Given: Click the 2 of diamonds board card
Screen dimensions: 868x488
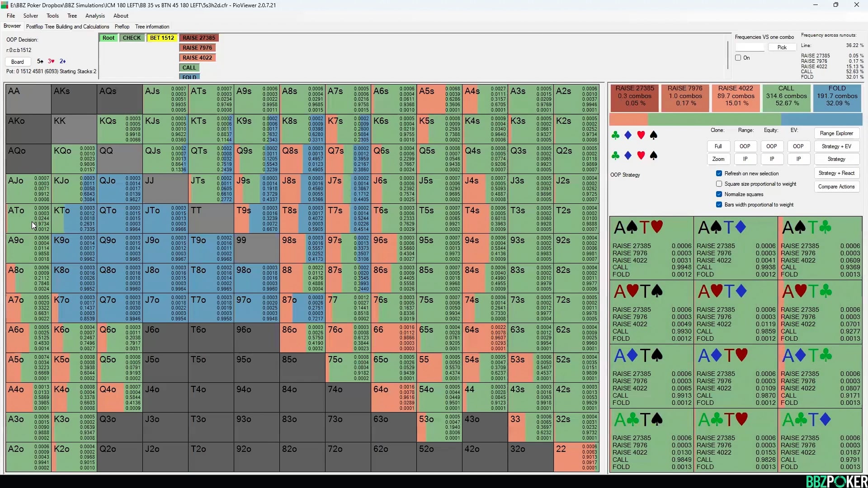Looking at the screenshot, I should [x=62, y=61].
